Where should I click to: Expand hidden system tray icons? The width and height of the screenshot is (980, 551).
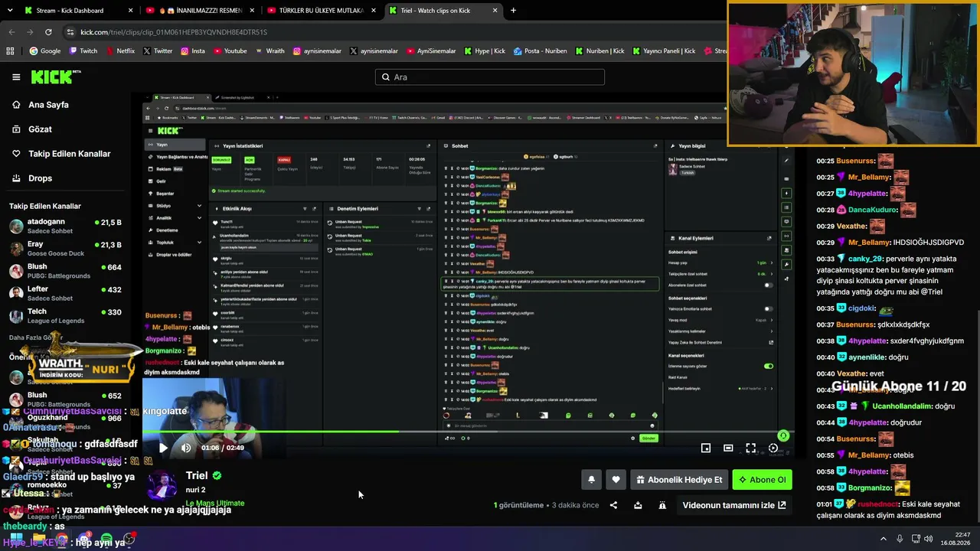point(884,539)
